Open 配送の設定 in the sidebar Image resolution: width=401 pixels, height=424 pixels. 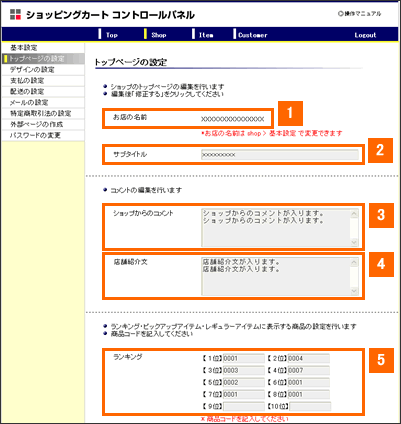43,92
